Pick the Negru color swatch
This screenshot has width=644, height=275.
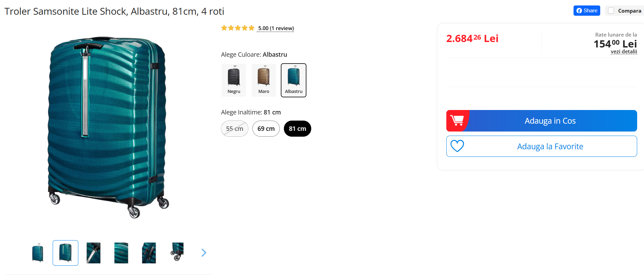pyautogui.click(x=234, y=80)
